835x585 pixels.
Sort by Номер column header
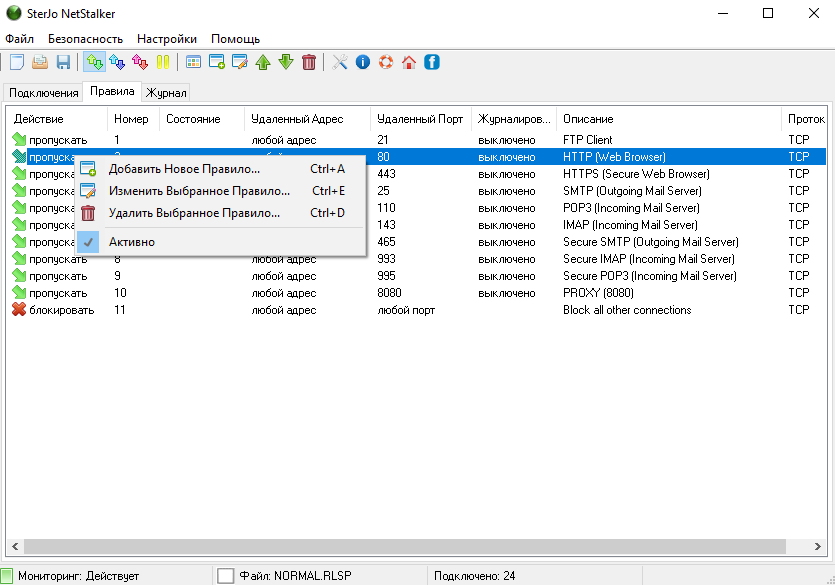(x=133, y=119)
